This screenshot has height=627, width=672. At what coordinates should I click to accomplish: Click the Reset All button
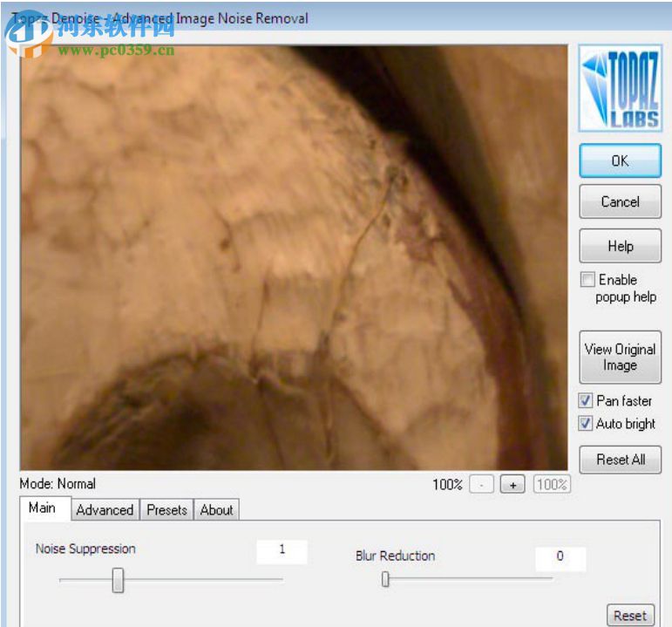(621, 460)
